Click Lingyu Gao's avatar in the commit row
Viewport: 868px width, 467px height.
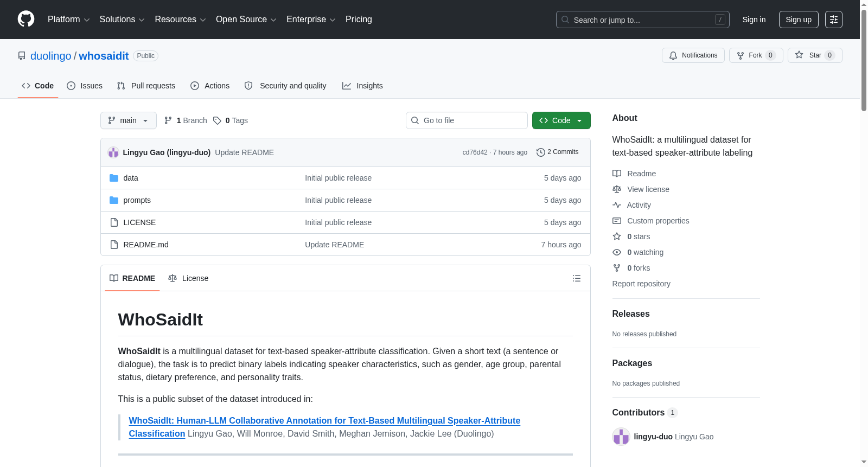113,152
